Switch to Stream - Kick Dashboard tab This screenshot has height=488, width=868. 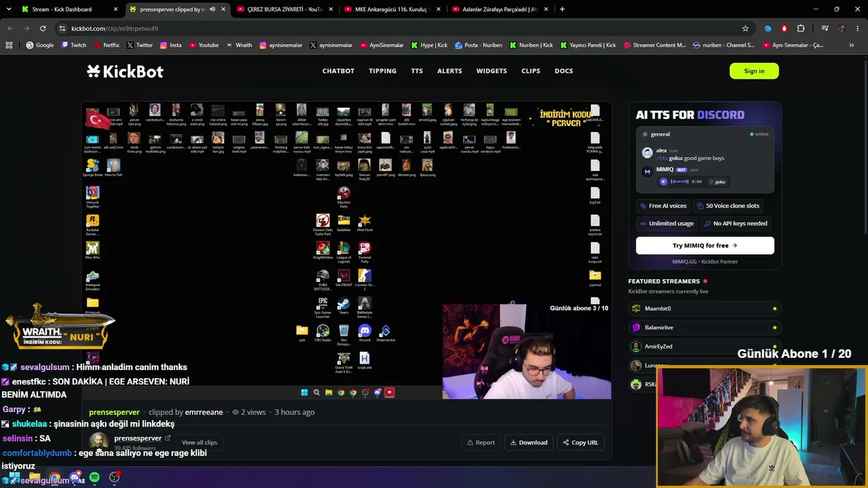coord(70,9)
